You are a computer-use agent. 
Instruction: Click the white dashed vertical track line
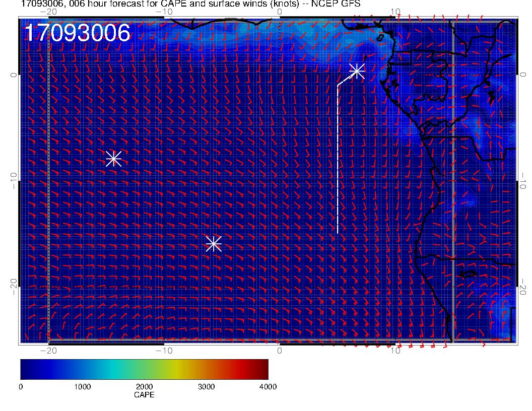[338, 161]
